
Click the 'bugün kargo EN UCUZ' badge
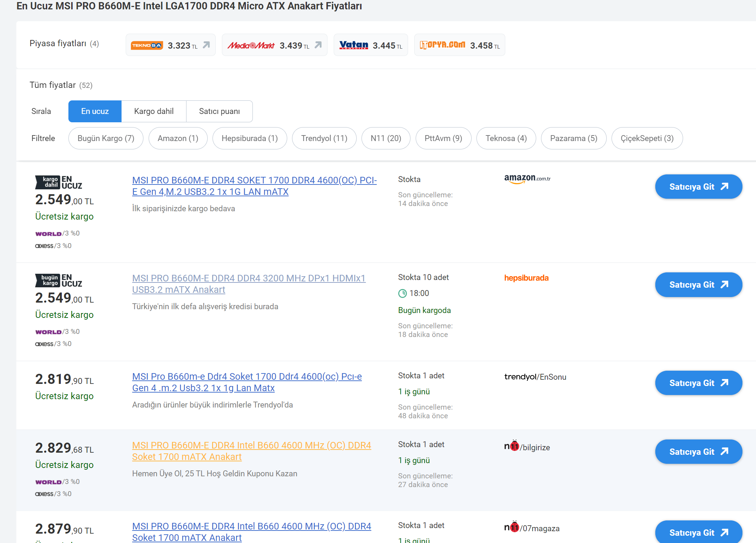click(59, 280)
